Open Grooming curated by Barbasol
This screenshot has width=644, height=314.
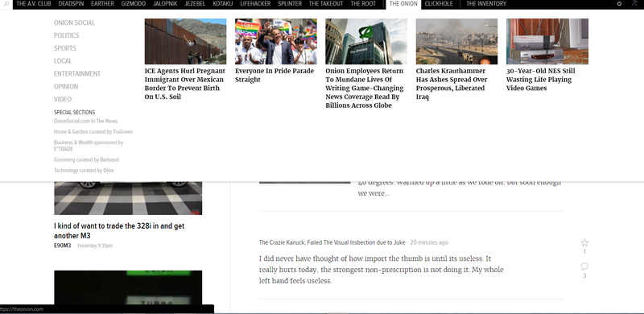pos(86,160)
